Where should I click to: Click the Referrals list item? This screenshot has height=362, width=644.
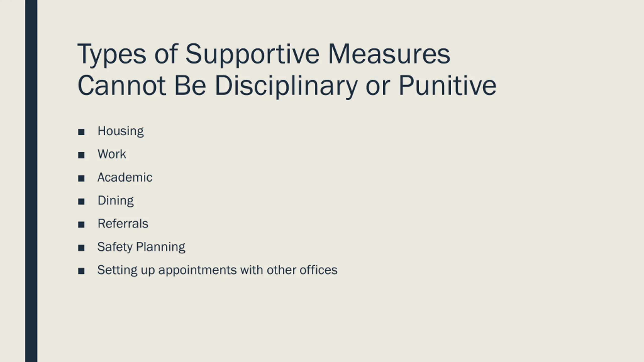coord(123,223)
